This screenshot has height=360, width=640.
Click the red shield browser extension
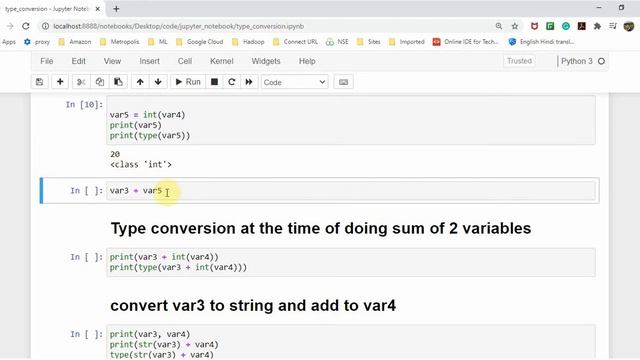(534, 26)
